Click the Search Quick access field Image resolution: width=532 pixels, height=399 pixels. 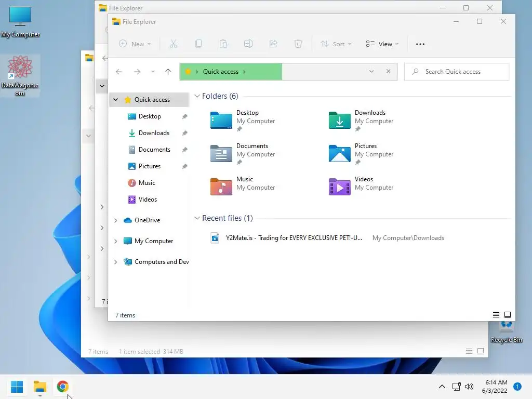[x=457, y=72]
